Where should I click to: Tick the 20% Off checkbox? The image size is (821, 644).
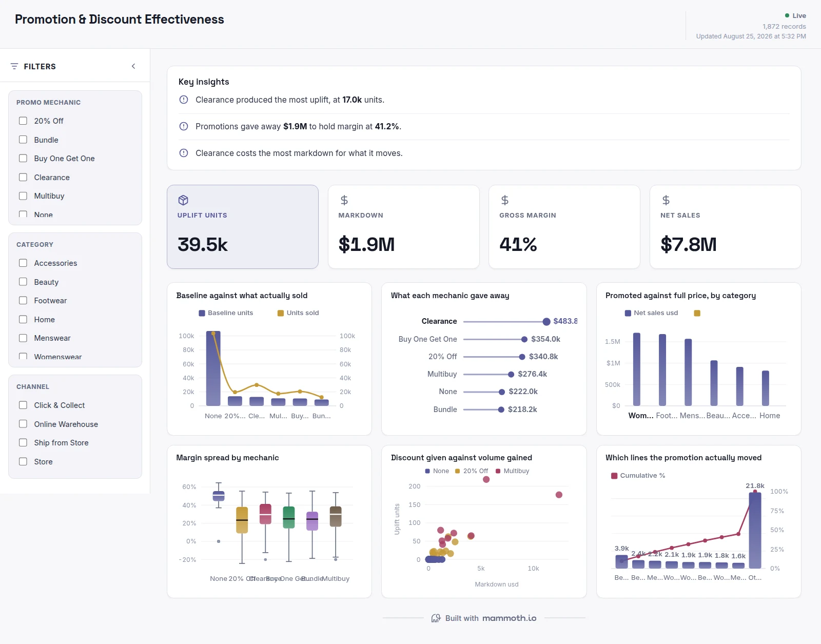[23, 121]
